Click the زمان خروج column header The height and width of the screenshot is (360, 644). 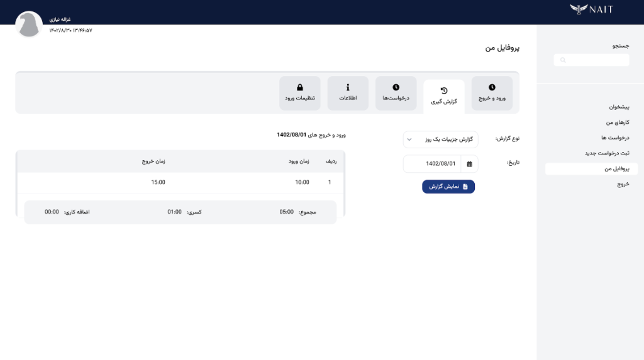[153, 161]
